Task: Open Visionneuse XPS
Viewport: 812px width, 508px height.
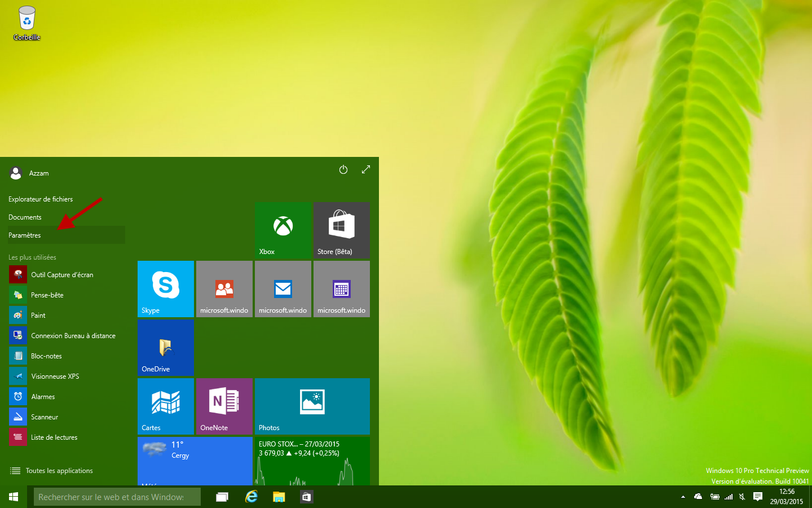Action: (x=67, y=376)
